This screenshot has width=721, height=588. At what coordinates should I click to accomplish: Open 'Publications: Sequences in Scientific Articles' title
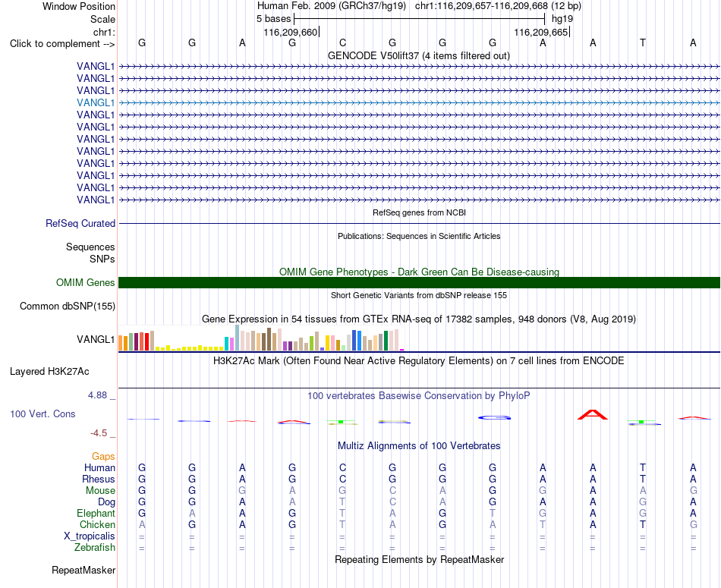coord(419,236)
